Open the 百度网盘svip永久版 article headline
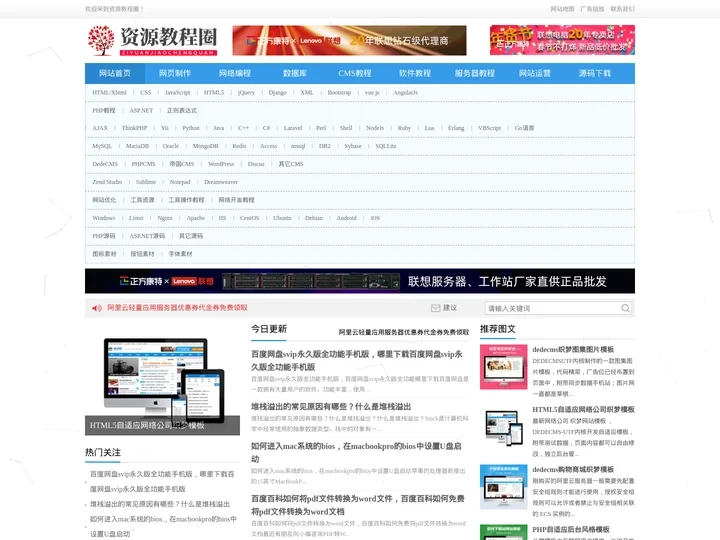 357,360
